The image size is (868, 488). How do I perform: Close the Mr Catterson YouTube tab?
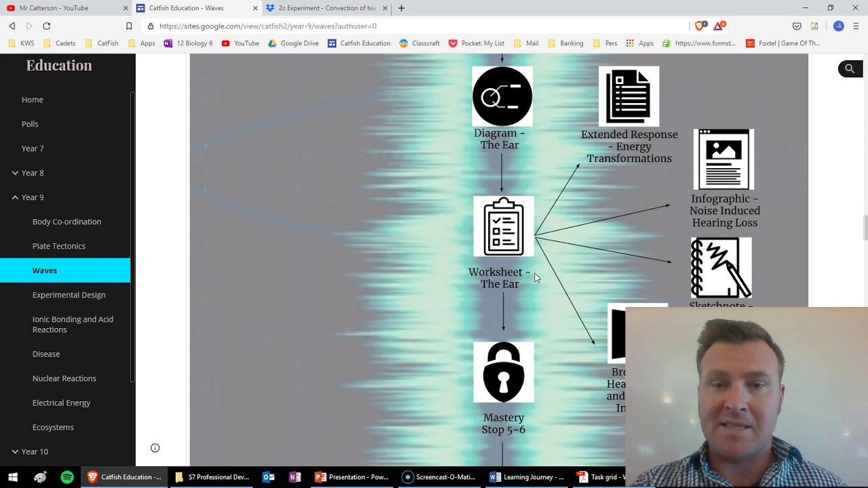pos(125,8)
